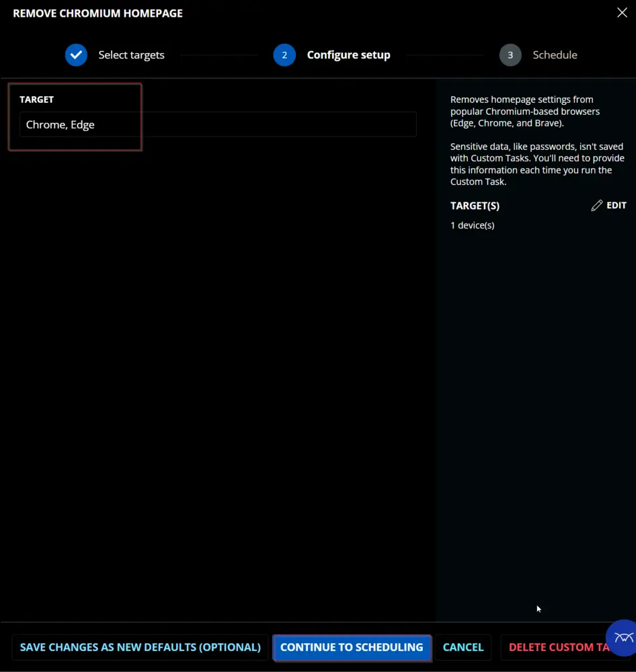Select the Configure setup step label

coord(349,55)
